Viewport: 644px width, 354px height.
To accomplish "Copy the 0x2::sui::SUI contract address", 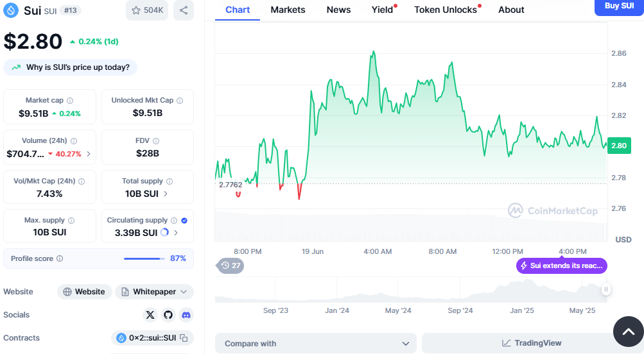I will click(x=184, y=338).
